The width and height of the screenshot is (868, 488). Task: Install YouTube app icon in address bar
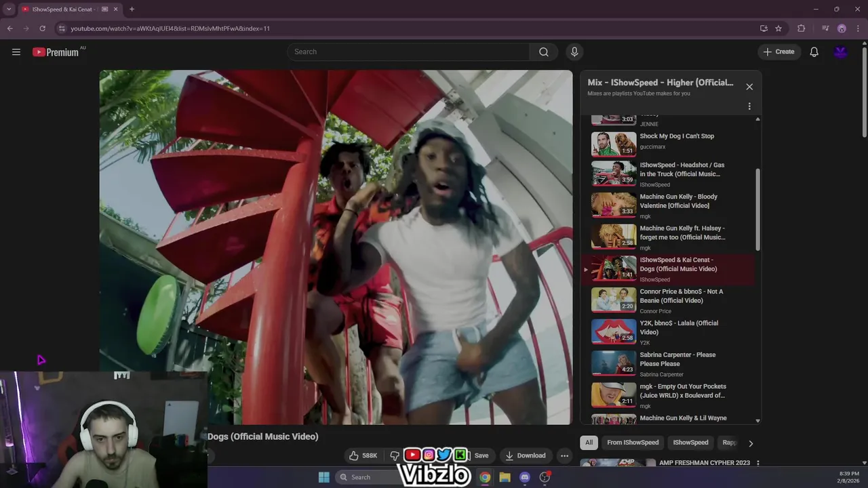pyautogui.click(x=764, y=28)
